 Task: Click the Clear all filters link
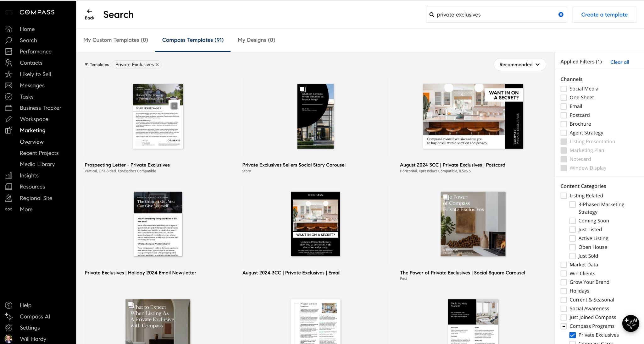(x=619, y=62)
